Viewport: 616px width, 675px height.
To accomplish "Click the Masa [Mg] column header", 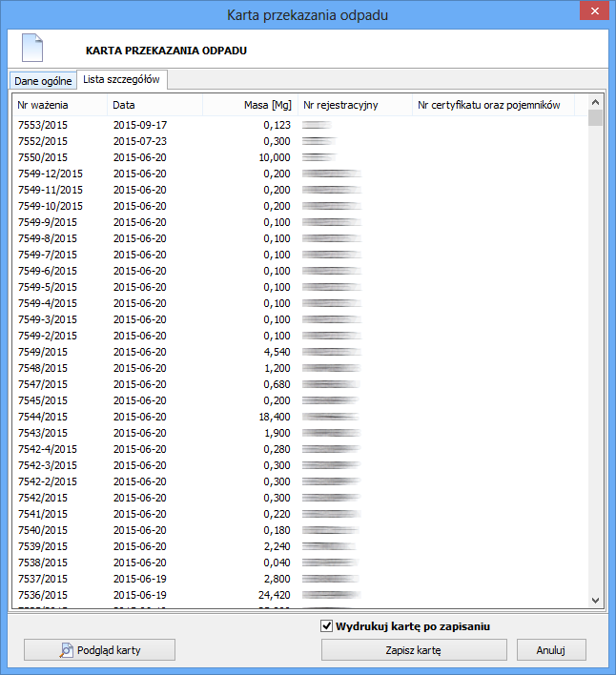I will pyautogui.click(x=248, y=105).
